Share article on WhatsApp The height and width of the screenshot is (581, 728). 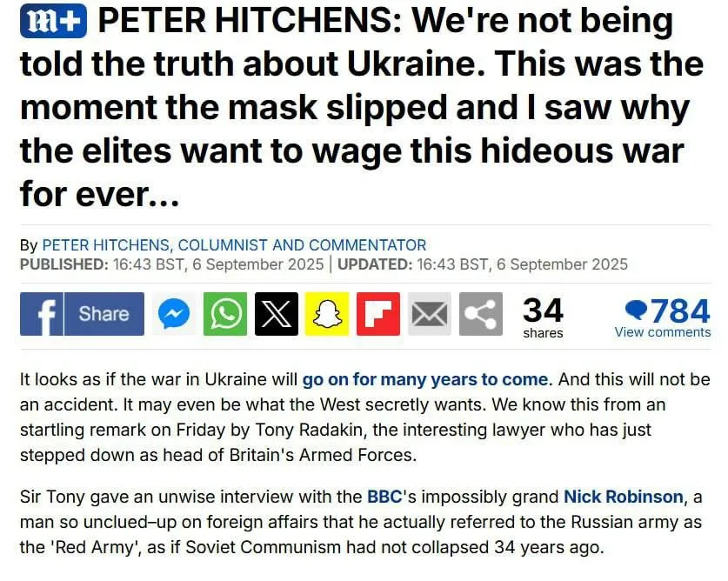[x=225, y=314]
